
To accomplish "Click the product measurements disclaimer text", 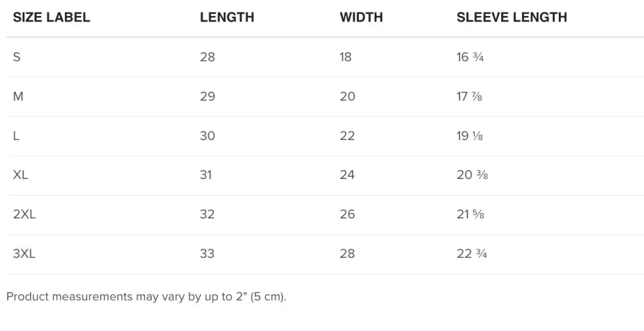I will pos(146,297).
